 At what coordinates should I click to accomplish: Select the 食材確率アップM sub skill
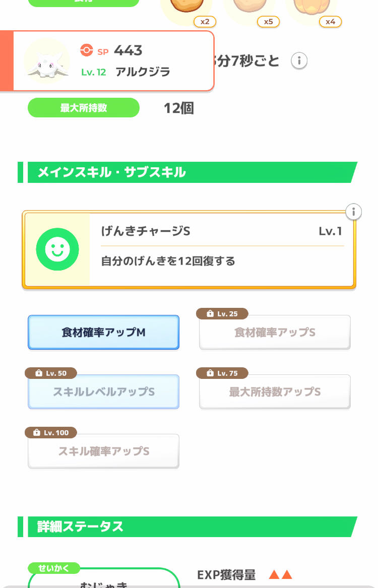coord(103,333)
